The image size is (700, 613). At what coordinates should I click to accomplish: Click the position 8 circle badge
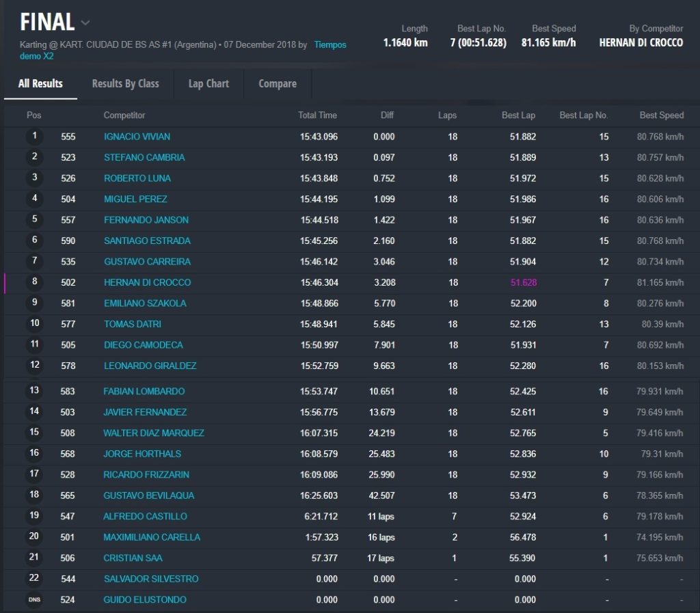pyautogui.click(x=34, y=282)
